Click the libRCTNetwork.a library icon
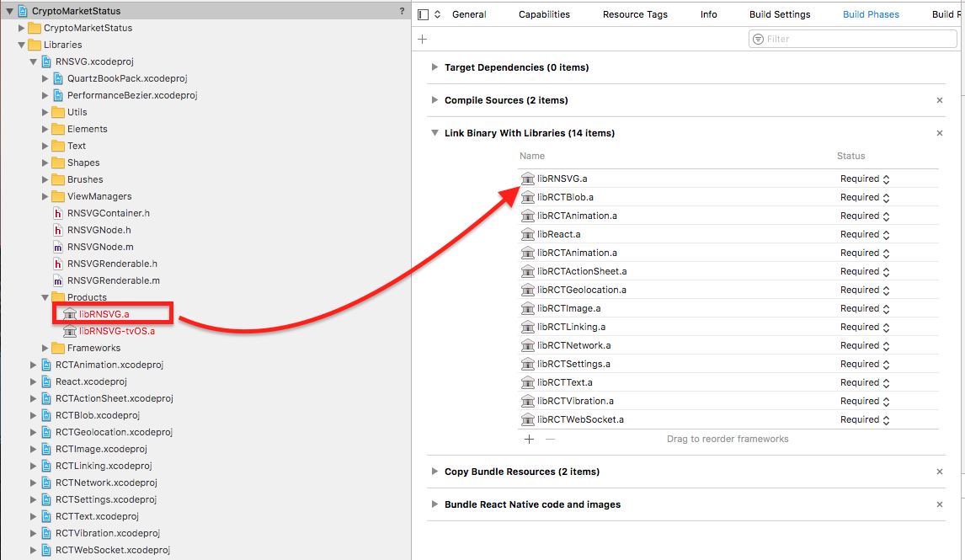Image resolution: width=965 pixels, height=560 pixels. point(527,345)
